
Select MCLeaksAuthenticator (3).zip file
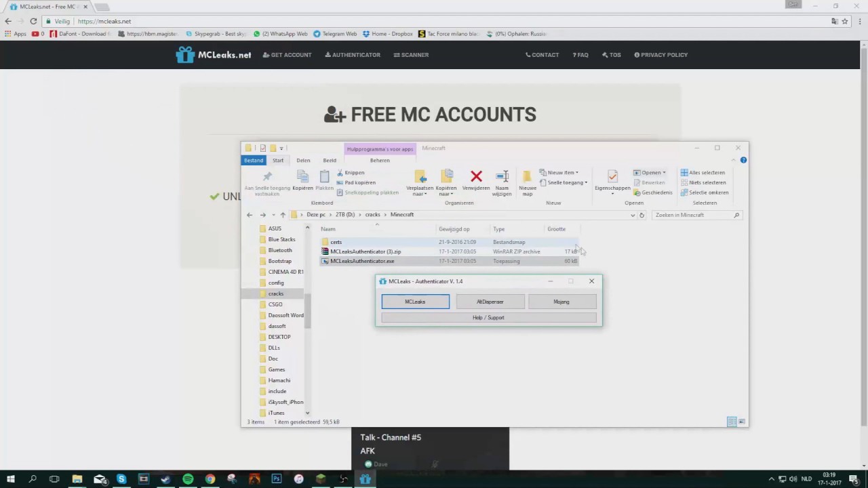(x=449, y=251)
